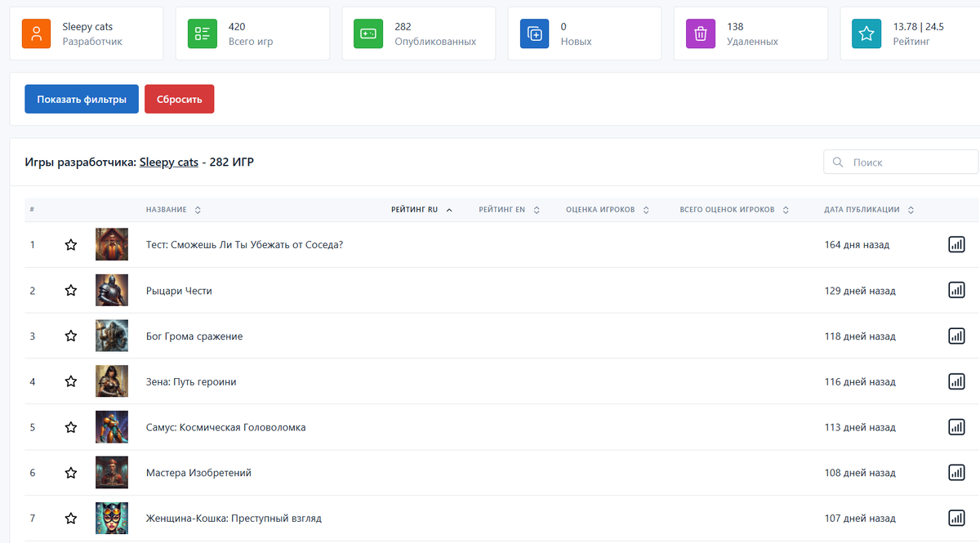
Task: Toggle favorite star for Рыцари Чести
Action: [x=71, y=290]
